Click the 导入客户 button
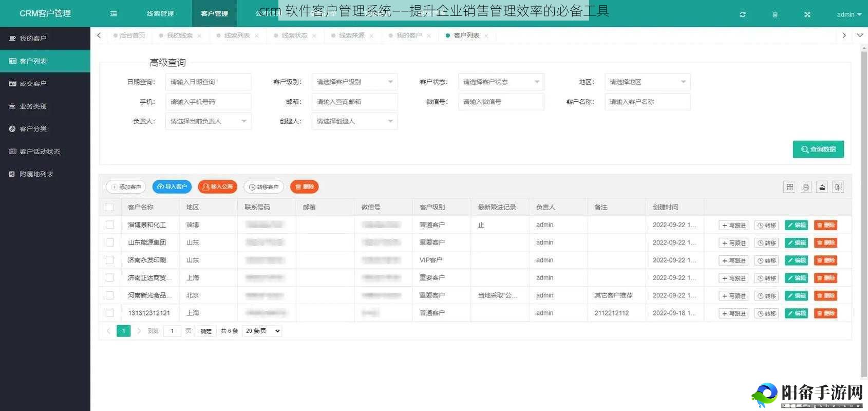 [172, 187]
